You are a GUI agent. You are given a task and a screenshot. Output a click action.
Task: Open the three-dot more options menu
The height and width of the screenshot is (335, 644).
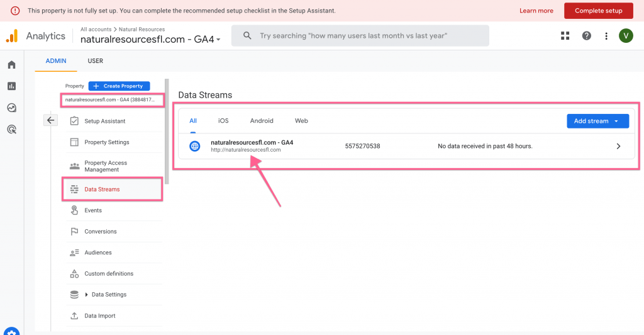click(606, 36)
